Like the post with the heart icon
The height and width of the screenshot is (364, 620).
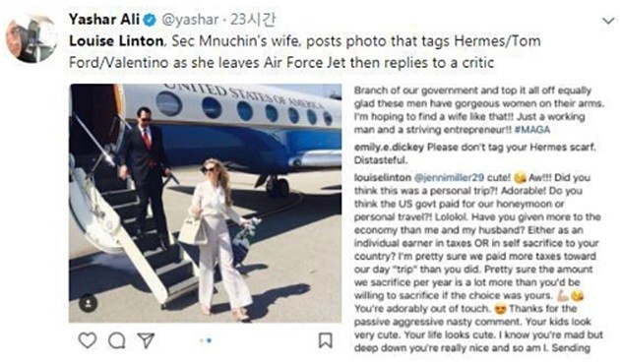click(87, 340)
